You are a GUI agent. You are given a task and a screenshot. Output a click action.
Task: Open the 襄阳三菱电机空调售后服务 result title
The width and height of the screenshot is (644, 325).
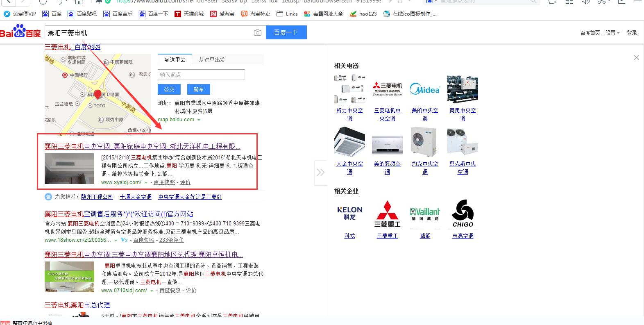pos(119,214)
